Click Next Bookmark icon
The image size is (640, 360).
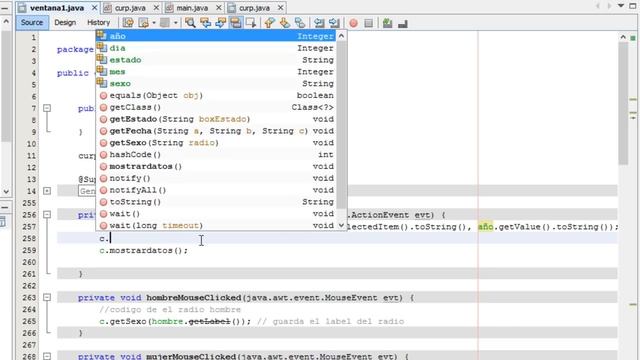click(x=284, y=23)
